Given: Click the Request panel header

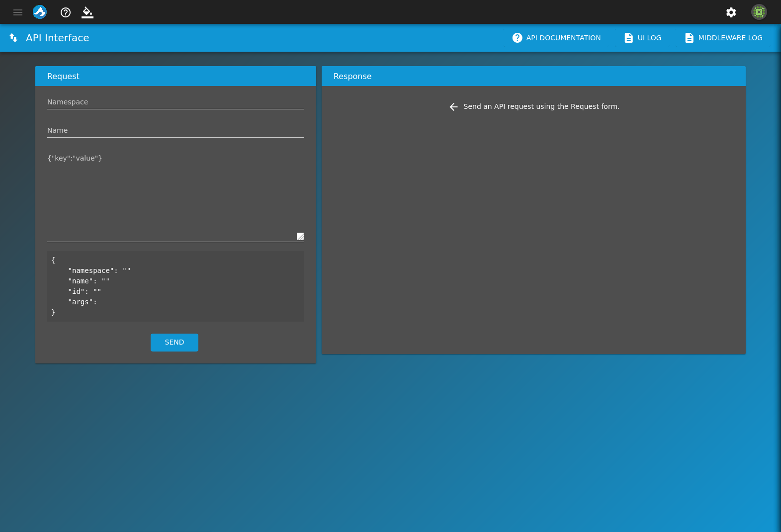Looking at the screenshot, I should 175,76.
